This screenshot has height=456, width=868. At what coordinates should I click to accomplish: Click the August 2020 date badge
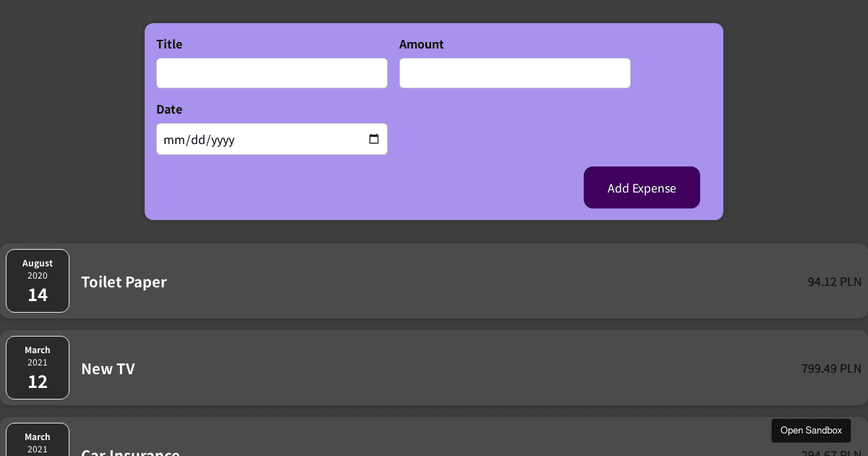click(x=38, y=281)
